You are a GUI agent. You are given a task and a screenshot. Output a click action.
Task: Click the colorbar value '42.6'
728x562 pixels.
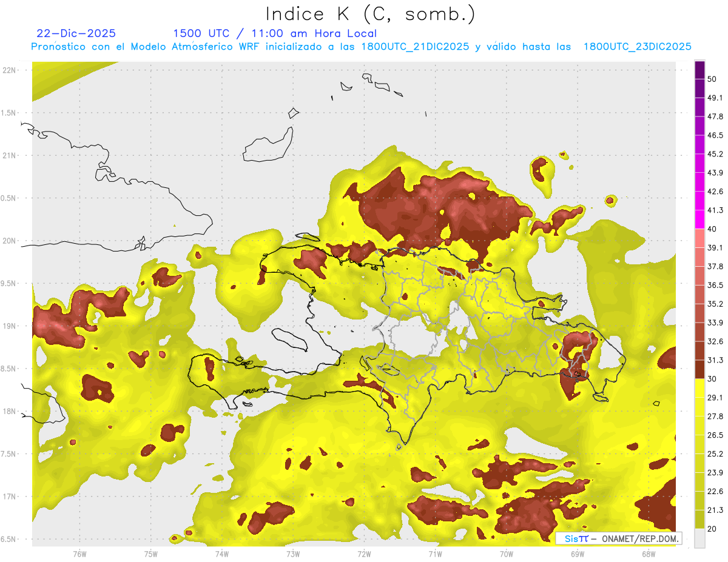715,192
